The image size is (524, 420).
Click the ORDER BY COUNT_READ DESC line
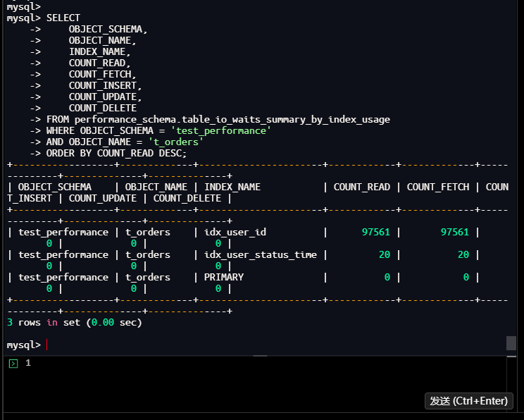click(116, 154)
